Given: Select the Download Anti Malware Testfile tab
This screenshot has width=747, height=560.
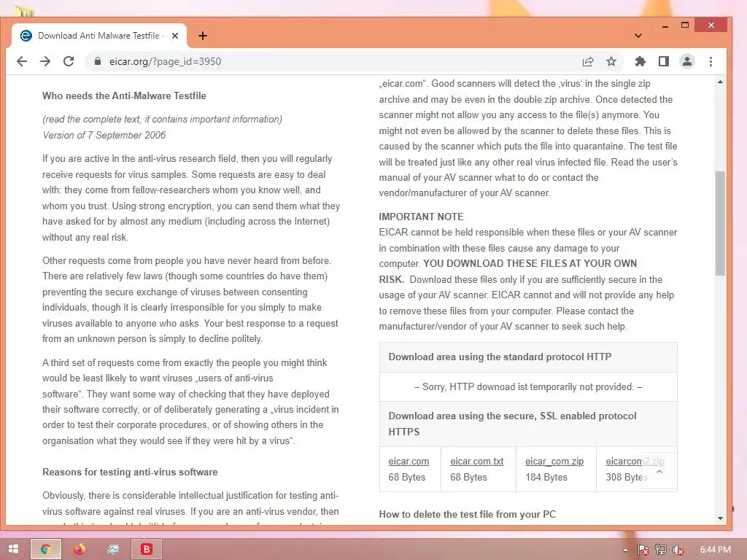Looking at the screenshot, I should click(x=99, y=36).
